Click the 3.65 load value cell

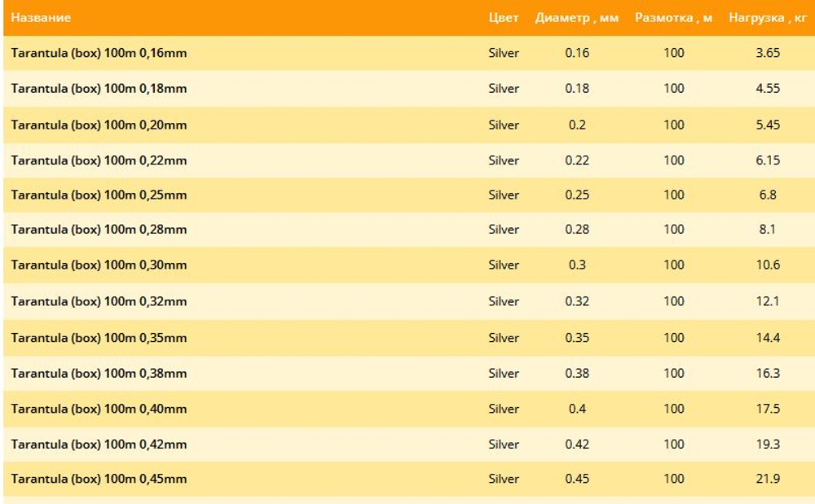(x=768, y=53)
